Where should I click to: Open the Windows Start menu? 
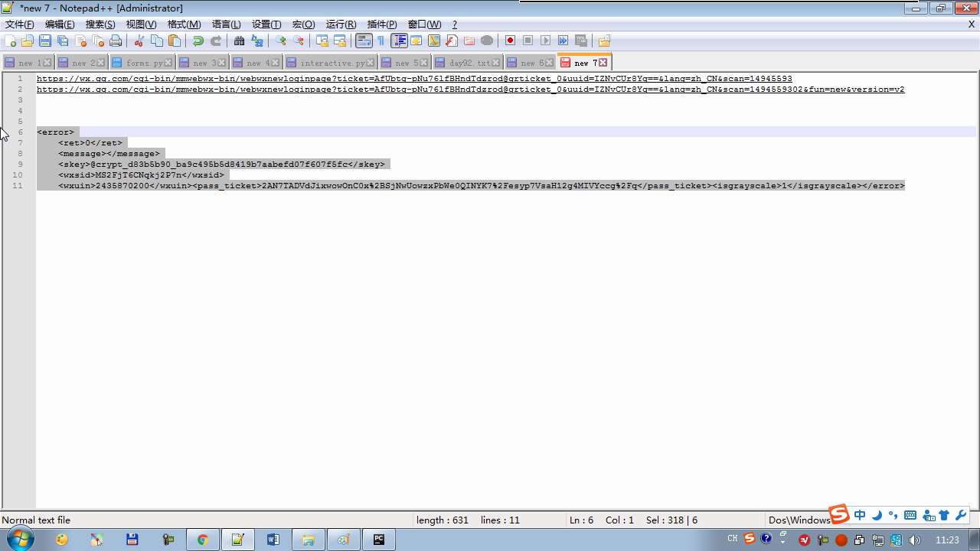pos(19,540)
